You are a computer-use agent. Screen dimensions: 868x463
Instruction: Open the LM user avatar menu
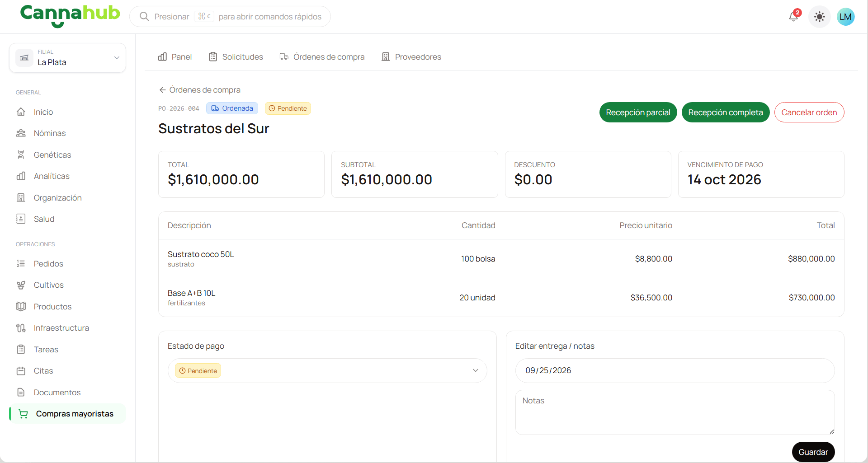(x=845, y=17)
